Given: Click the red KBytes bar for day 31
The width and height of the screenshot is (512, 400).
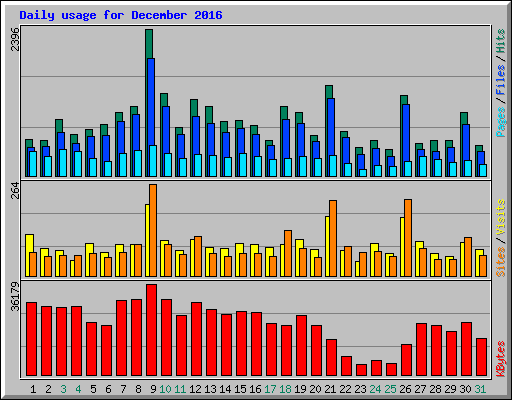Looking at the screenshot, I should [481, 357].
